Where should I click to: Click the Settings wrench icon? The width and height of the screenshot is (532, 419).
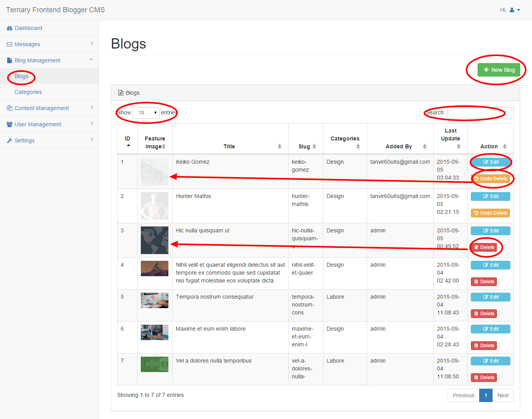[x=9, y=140]
